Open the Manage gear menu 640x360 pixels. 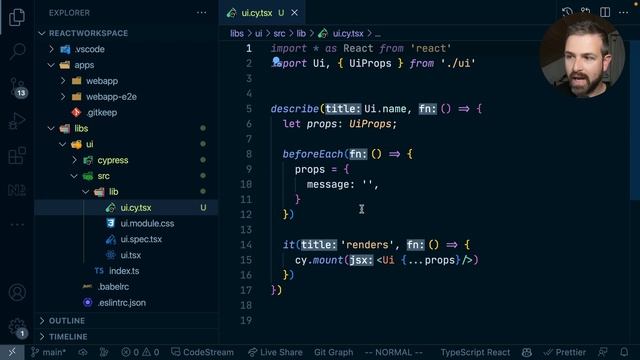pyautogui.click(x=17, y=327)
